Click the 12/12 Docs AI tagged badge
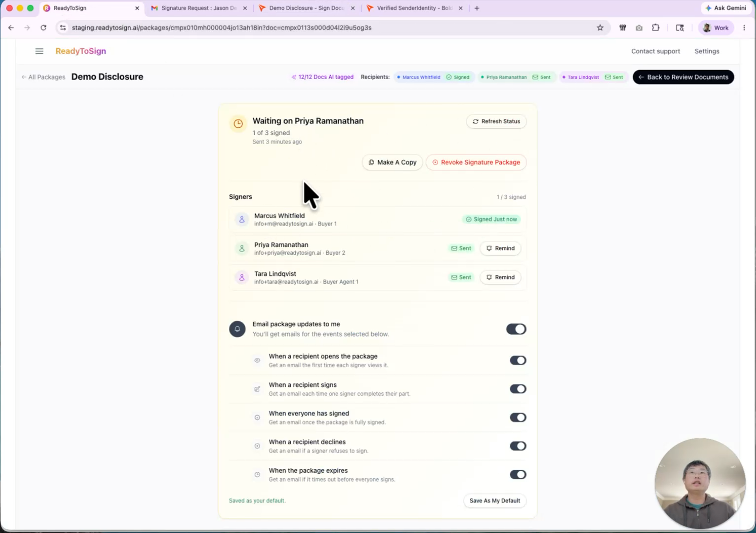This screenshot has height=533, width=756. coord(322,77)
